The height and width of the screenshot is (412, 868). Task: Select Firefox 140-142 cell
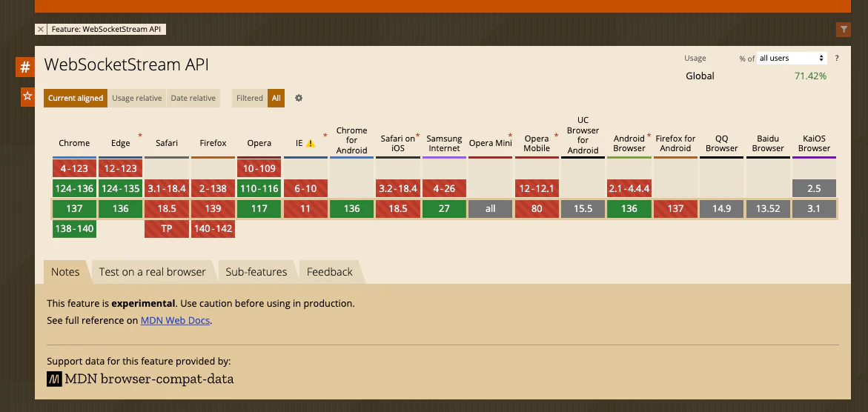pyautogui.click(x=213, y=229)
